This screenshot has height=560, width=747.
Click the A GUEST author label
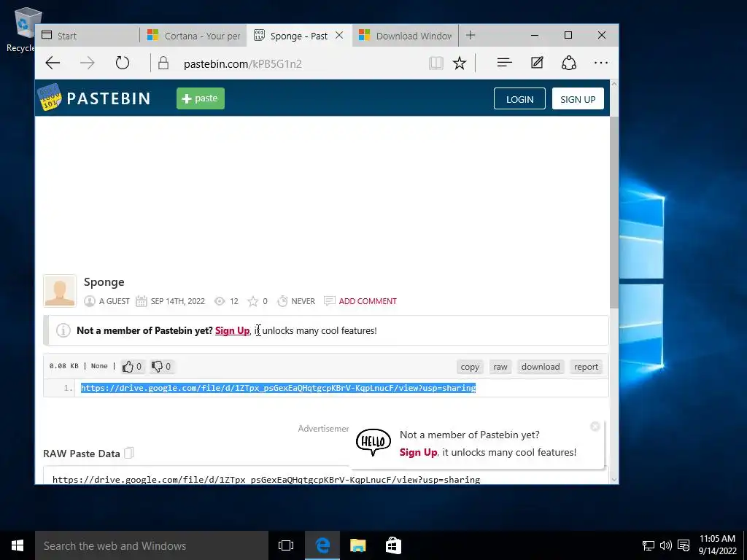pyautogui.click(x=115, y=301)
